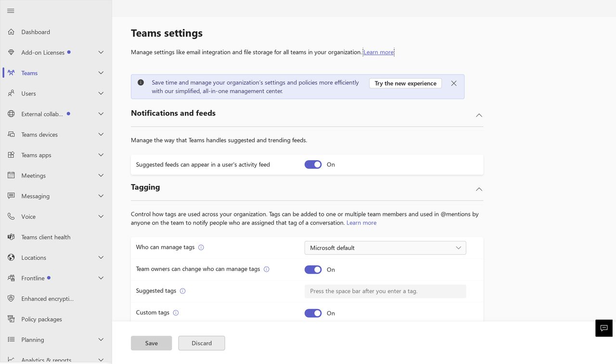Image resolution: width=616 pixels, height=364 pixels.
Task: Click the Teams apps icon
Action: pos(11,155)
